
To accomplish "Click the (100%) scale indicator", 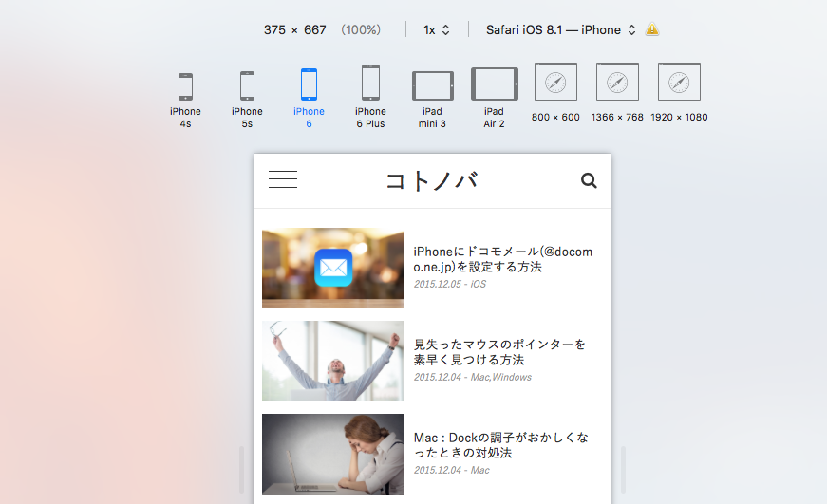I will (x=361, y=30).
